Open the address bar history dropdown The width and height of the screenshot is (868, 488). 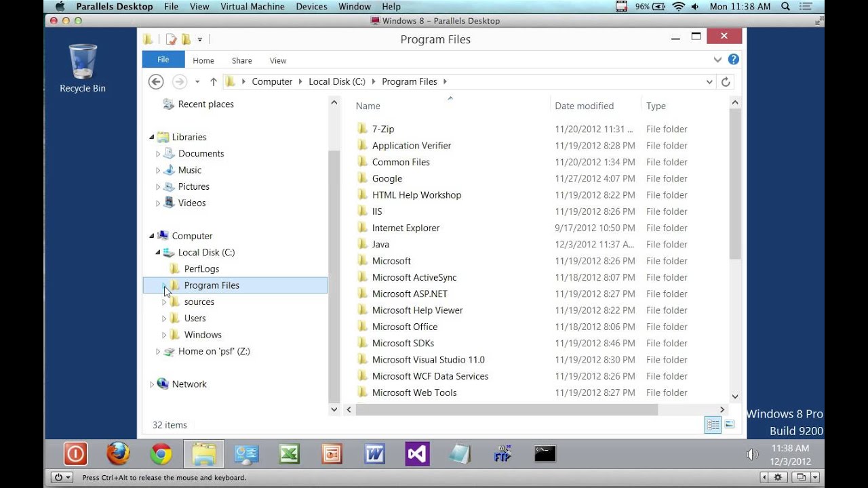click(709, 82)
